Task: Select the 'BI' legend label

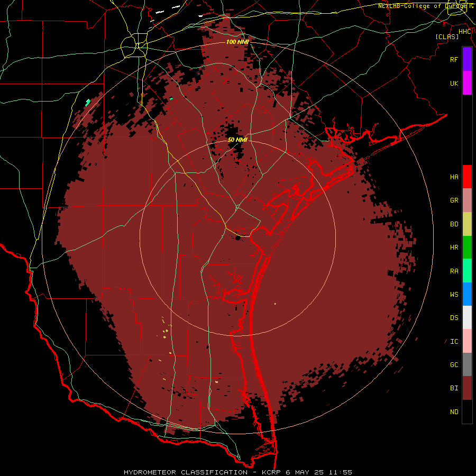Action: pyautogui.click(x=454, y=388)
